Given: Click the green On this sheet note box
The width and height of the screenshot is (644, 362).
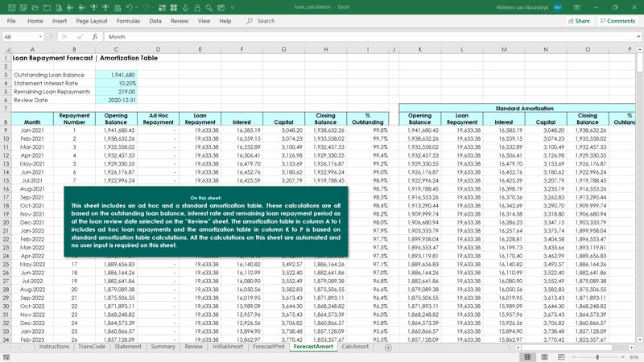Looking at the screenshot, I should click(206, 222).
